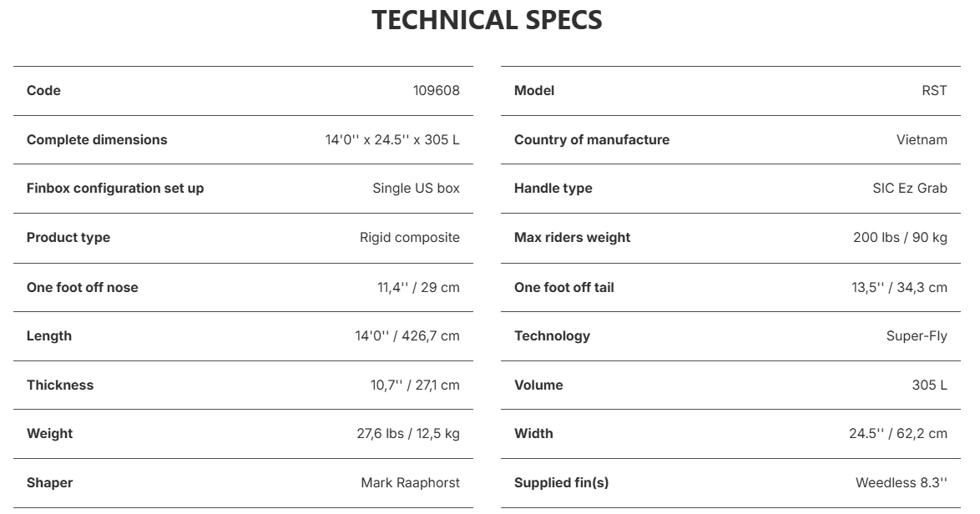This screenshot has height=514, width=980.
Task: Click the Complete dimensions label
Action: [97, 140]
